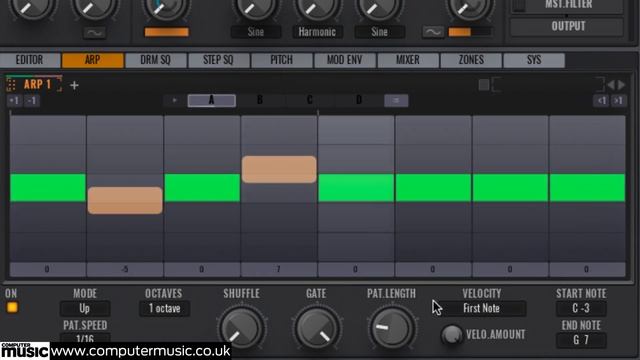Toggle the last step's green note block
640x360 pixels.
point(587,188)
